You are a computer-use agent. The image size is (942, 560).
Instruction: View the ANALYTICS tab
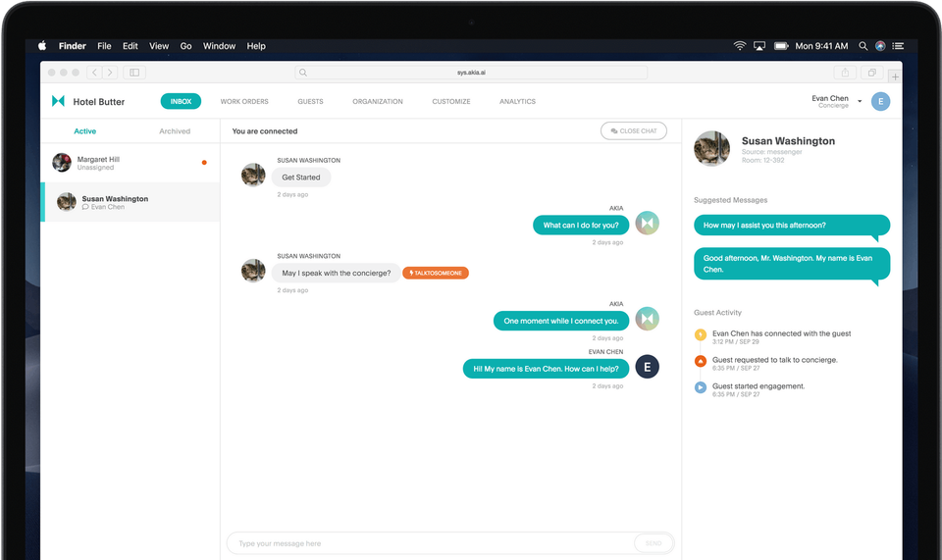point(517,101)
